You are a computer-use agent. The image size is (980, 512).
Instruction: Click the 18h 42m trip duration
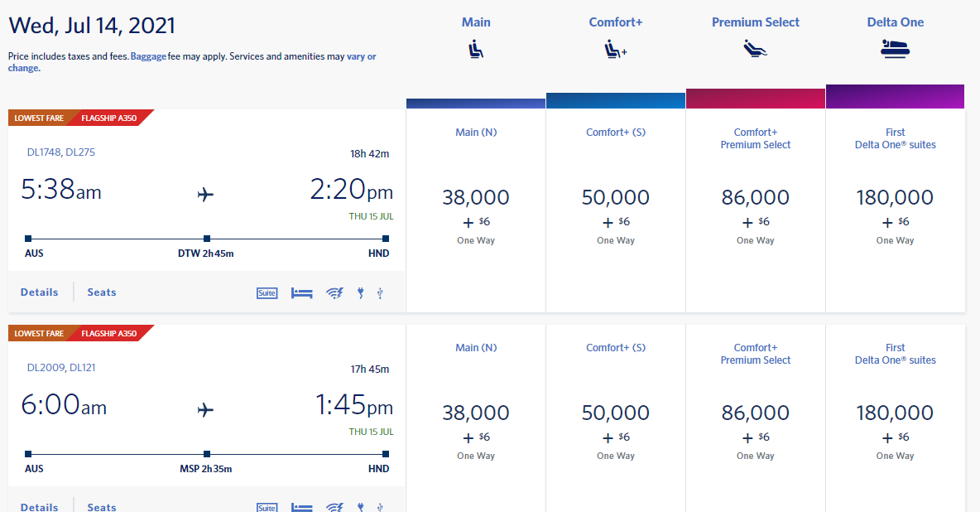coord(369,154)
